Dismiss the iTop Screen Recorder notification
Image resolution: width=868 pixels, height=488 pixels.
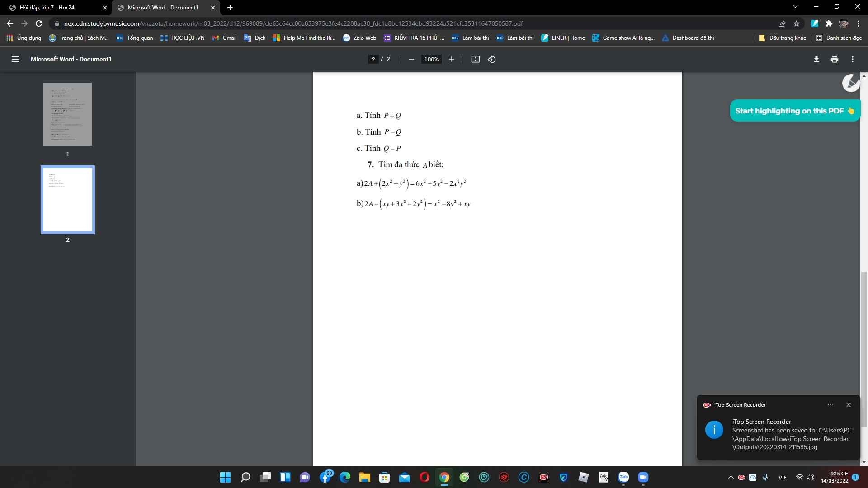click(849, 404)
